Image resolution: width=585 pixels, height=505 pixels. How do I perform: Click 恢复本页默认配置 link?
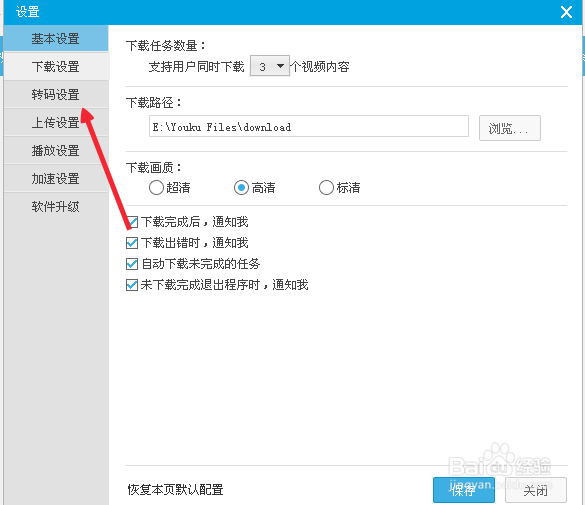click(x=175, y=489)
